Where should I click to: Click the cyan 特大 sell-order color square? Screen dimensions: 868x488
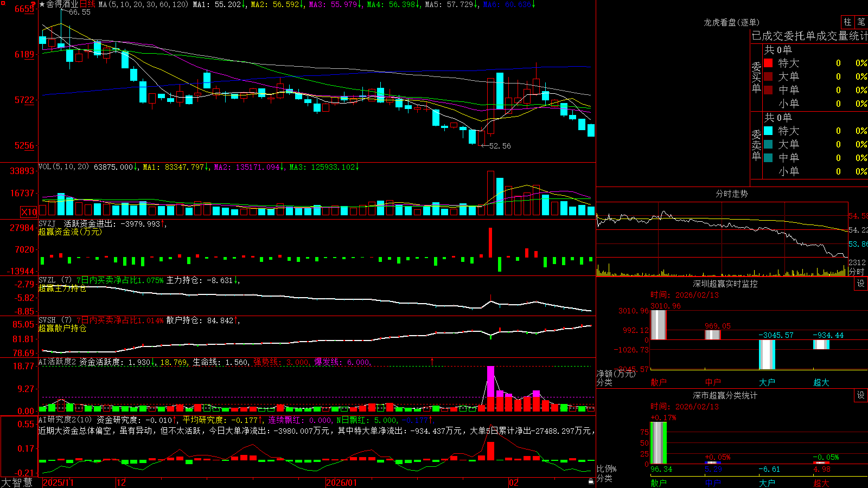point(768,131)
